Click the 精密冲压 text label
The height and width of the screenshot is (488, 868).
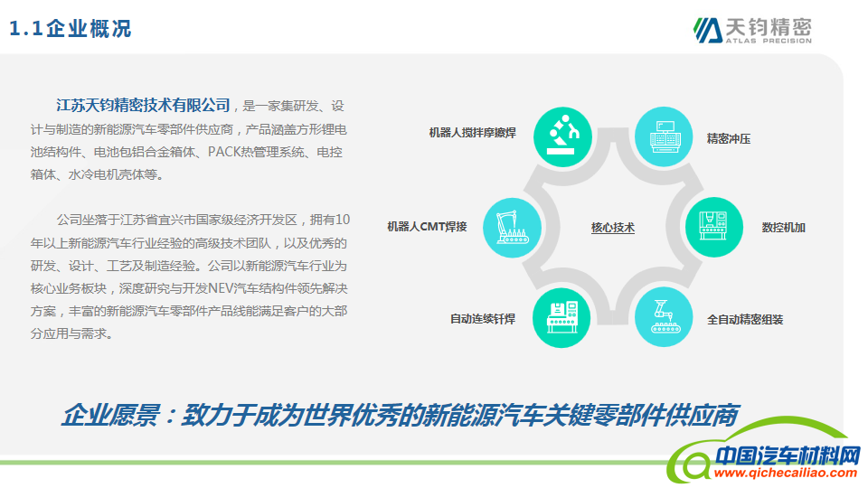coord(728,139)
